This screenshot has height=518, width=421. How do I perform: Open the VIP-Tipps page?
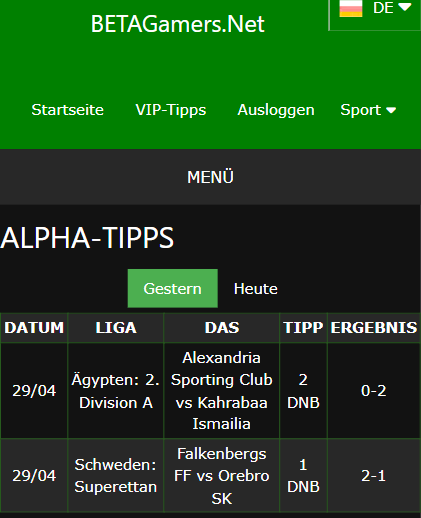tap(171, 110)
